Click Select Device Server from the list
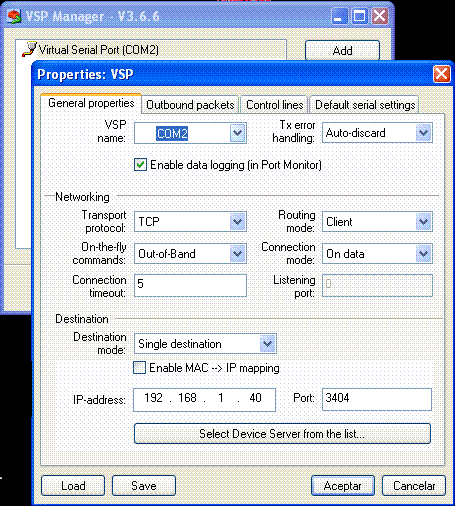 click(x=282, y=434)
